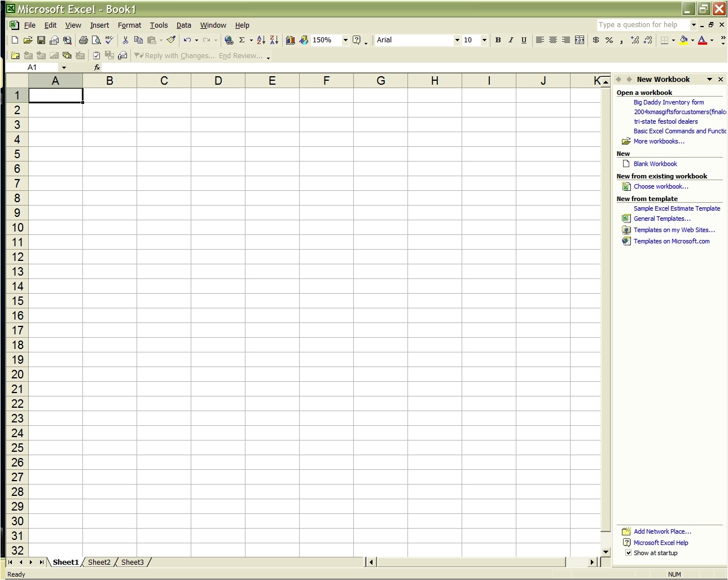This screenshot has height=580, width=728.
Task: Select the Format Painter brush
Action: tap(171, 40)
